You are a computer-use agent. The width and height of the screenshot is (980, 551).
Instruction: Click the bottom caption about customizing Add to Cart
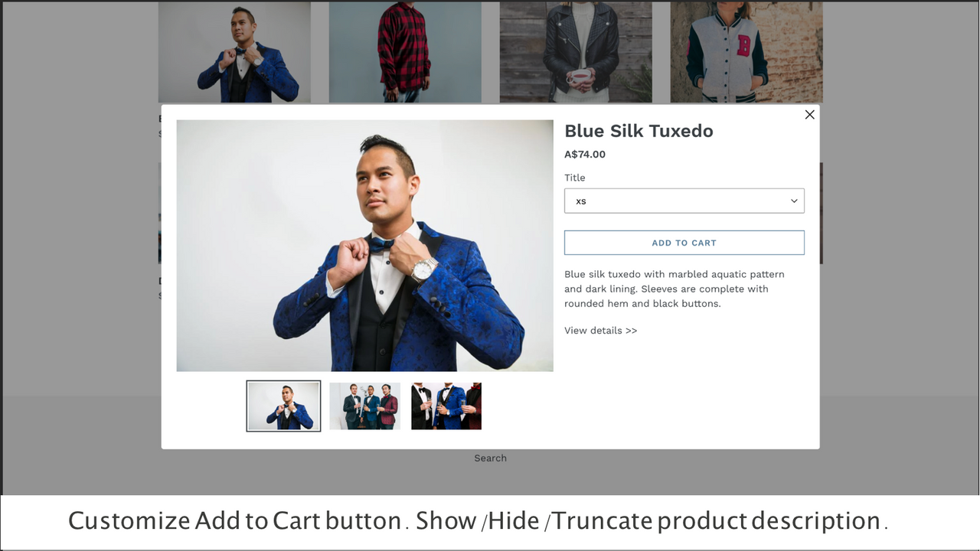click(x=478, y=521)
